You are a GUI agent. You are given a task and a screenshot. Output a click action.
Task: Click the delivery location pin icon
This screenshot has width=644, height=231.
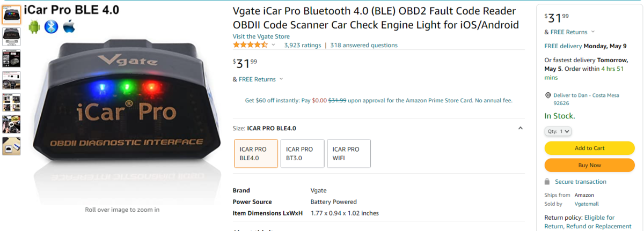point(548,95)
